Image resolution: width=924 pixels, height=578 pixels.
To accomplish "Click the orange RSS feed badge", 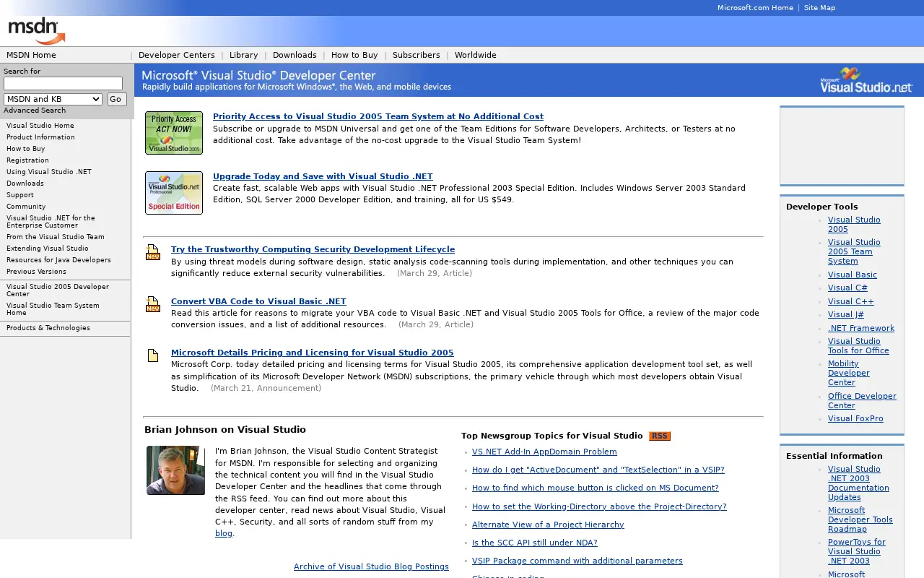I will 660,436.
